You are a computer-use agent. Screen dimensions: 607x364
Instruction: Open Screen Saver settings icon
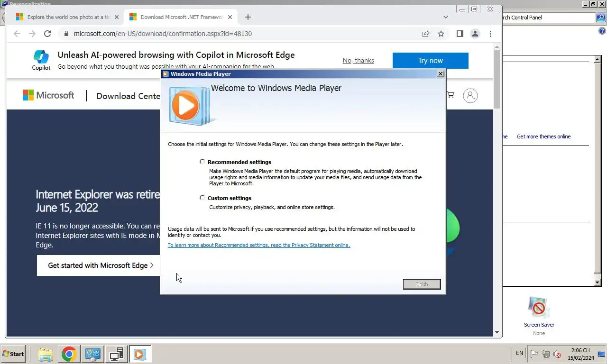(539, 307)
